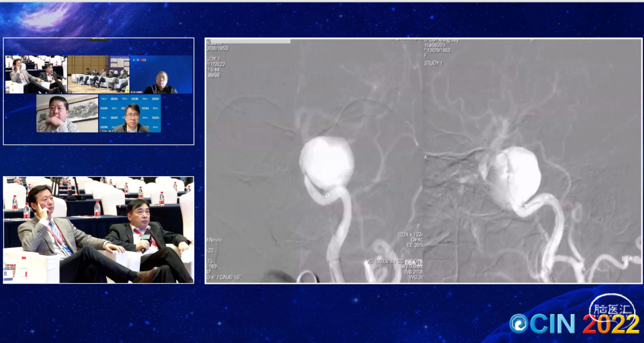Click the 'Neuro' label on left angiogram
Viewport: 644px width, 343px height.
click(215, 240)
